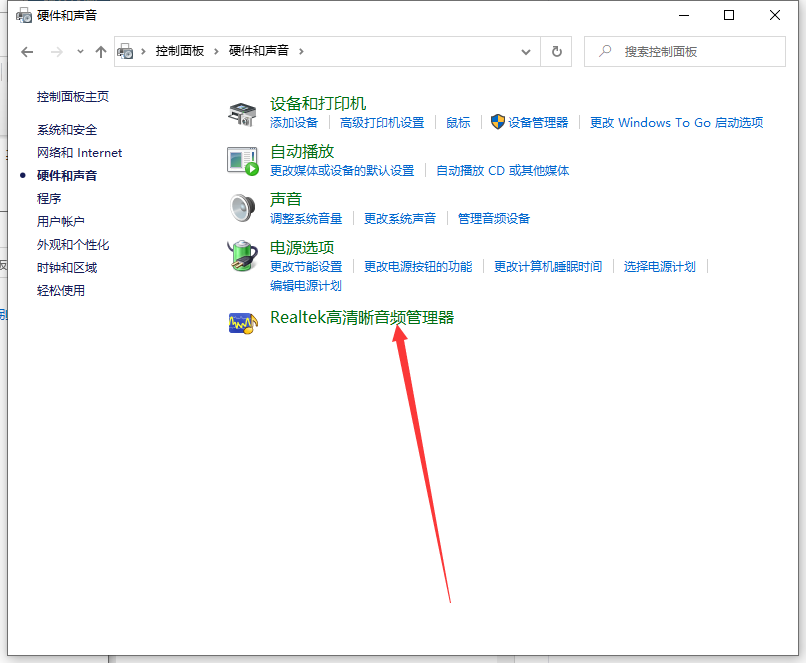806x663 pixels.
Task: Click the 调整系统音量 link
Action: (x=306, y=219)
